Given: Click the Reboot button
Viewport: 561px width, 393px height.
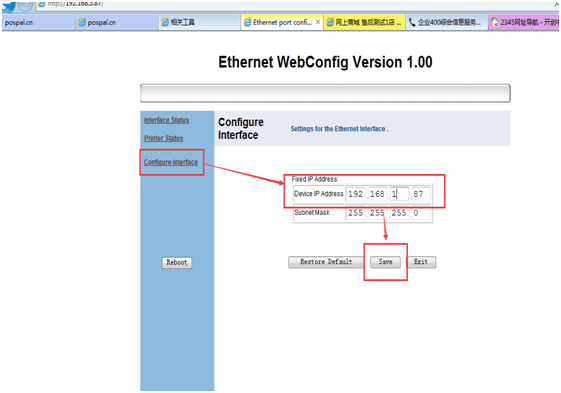Looking at the screenshot, I should 177,262.
